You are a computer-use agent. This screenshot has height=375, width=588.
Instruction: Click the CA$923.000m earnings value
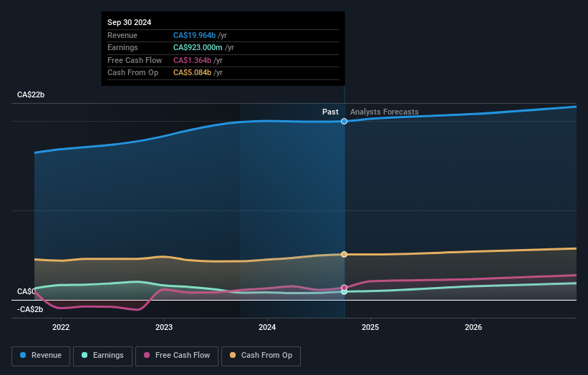tap(198, 47)
